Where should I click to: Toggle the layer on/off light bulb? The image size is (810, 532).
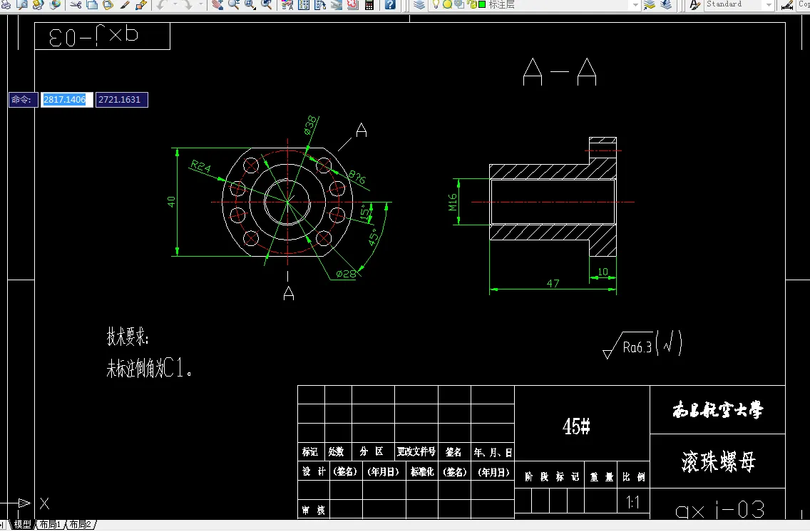pos(436,5)
